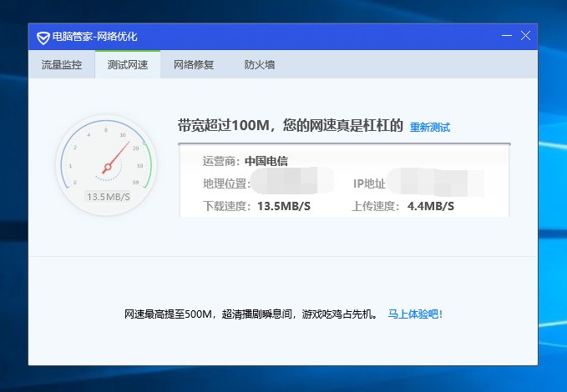Select the 13.5MB/S reading under the gauge
The height and width of the screenshot is (392, 567).
tap(108, 197)
